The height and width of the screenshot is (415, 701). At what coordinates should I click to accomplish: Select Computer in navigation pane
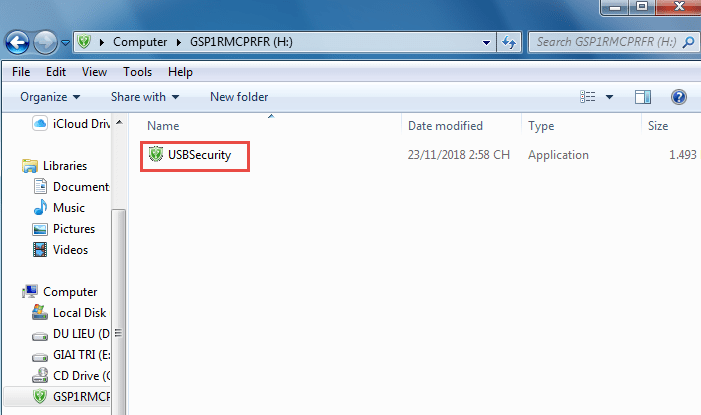point(70,292)
